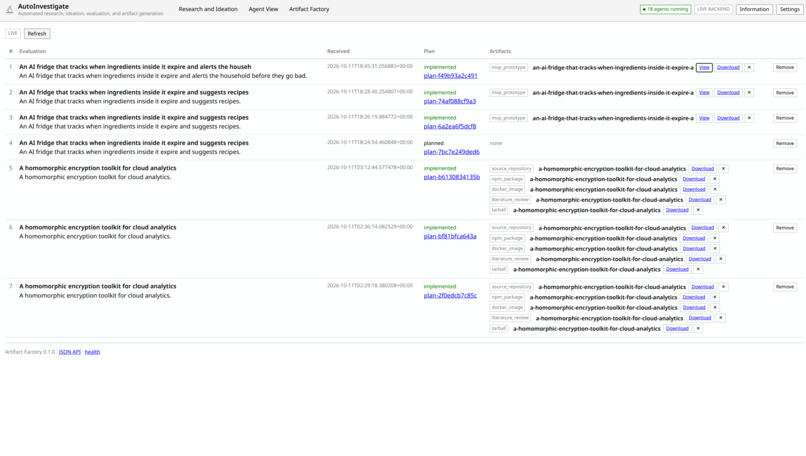
Task: Delete row 2 mvp_prototype artifact with X
Action: click(x=749, y=93)
